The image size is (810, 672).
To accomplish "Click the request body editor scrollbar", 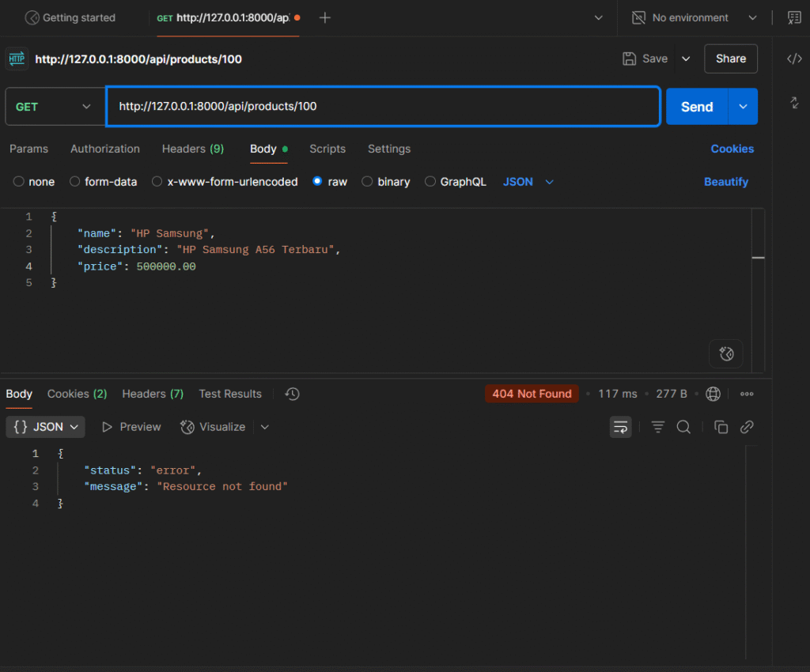I will coord(758,258).
